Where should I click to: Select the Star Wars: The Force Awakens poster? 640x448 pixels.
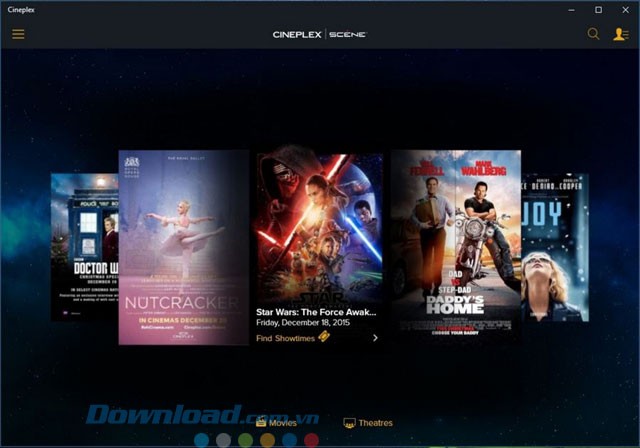(x=320, y=228)
